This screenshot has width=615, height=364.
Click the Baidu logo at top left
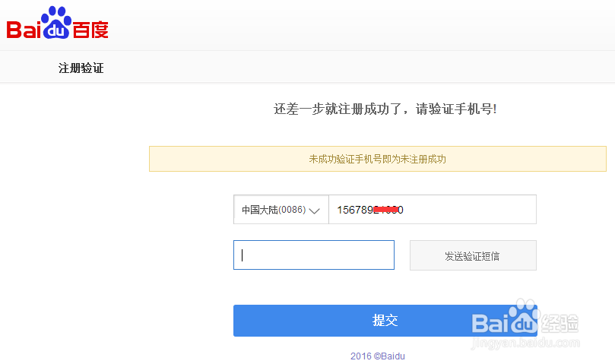tap(58, 25)
